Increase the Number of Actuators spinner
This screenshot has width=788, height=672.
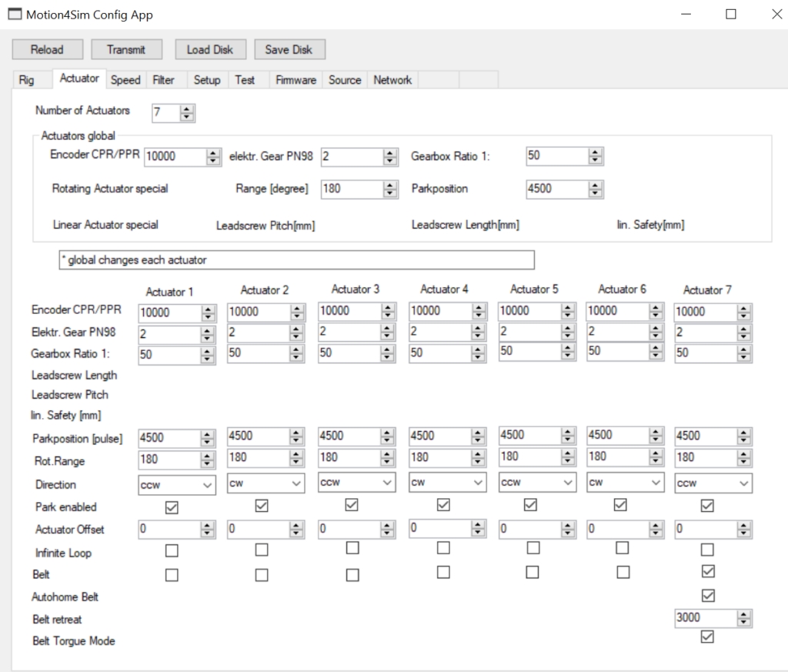tap(187, 110)
